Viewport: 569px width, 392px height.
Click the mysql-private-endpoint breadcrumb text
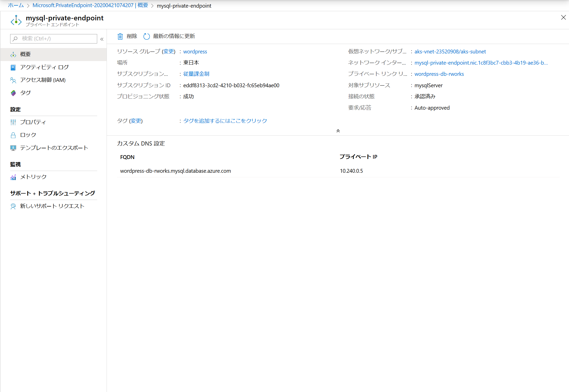184,6
